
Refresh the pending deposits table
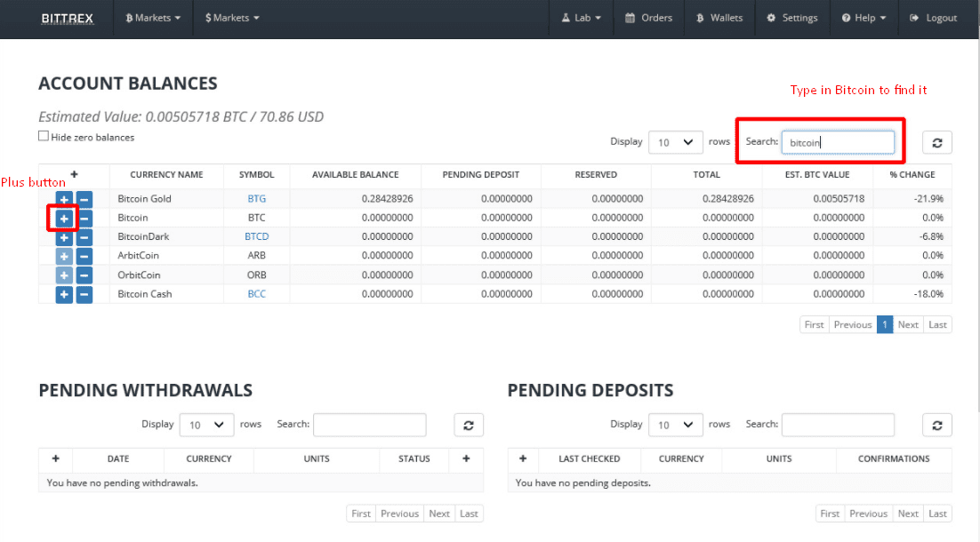point(937,426)
